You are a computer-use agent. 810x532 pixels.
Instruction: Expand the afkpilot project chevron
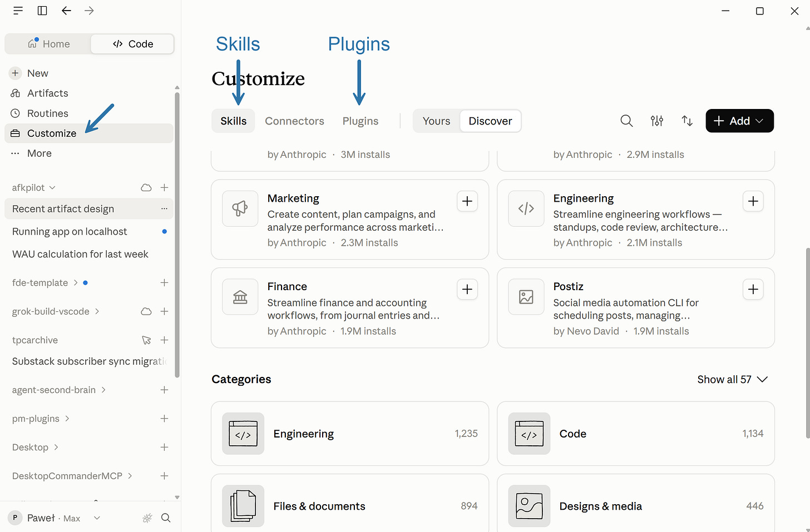tap(52, 188)
